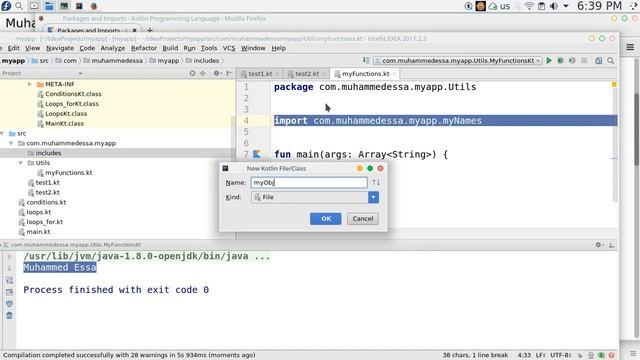
Task: Open Kind dropdown in New Kotlin dialog
Action: coord(373,197)
